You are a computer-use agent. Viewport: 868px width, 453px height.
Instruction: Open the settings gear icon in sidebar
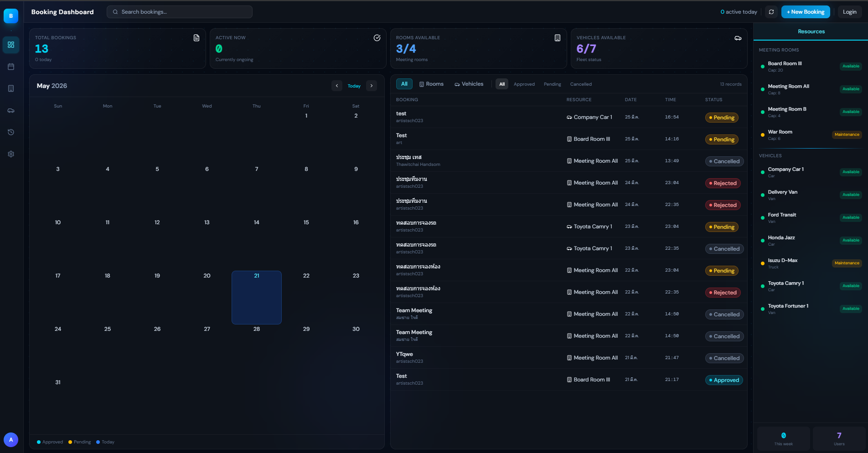click(x=11, y=154)
